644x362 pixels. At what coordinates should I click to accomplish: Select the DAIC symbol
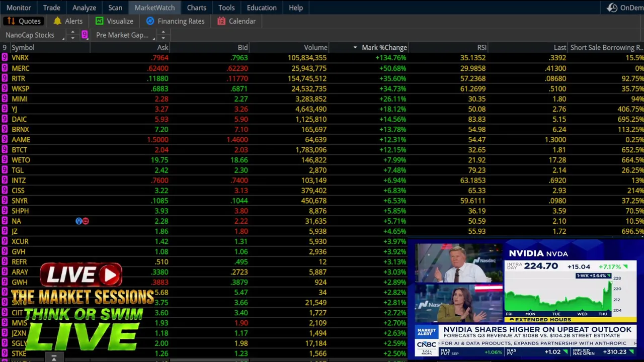click(19, 119)
